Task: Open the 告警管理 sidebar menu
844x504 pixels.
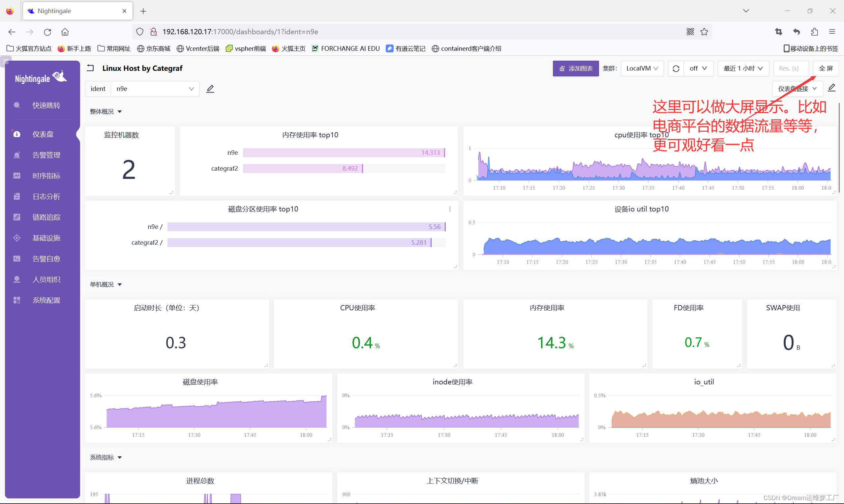Action: [46, 155]
